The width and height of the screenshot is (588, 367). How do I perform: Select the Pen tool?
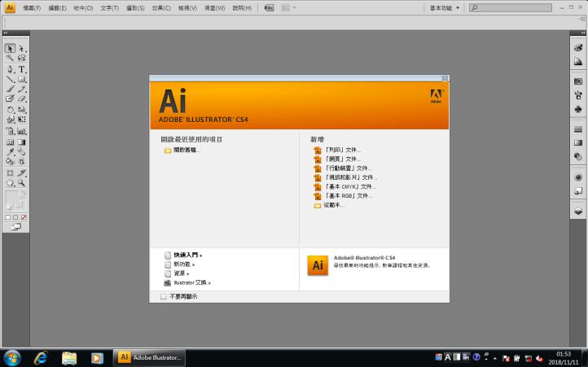(x=10, y=69)
